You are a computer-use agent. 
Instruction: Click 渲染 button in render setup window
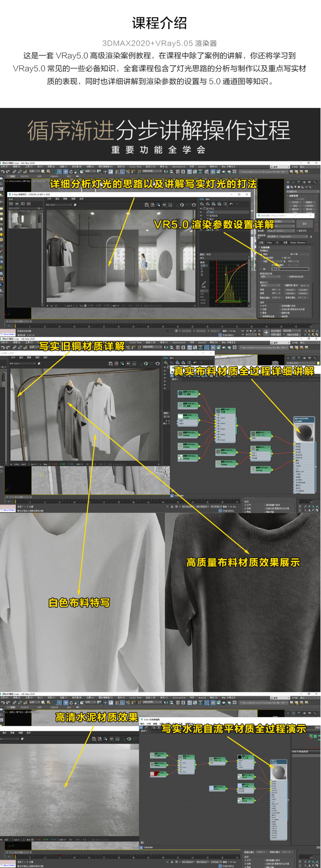(x=304, y=224)
